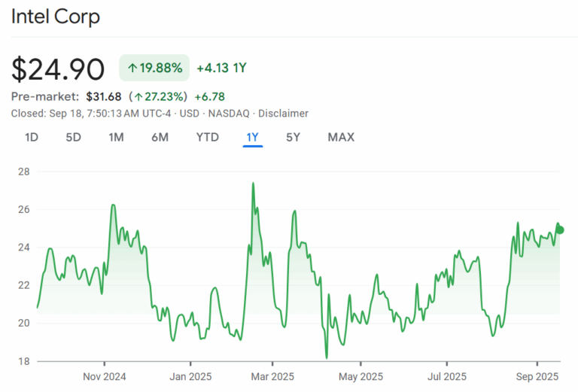Click the 26 y-axis label

[24, 210]
